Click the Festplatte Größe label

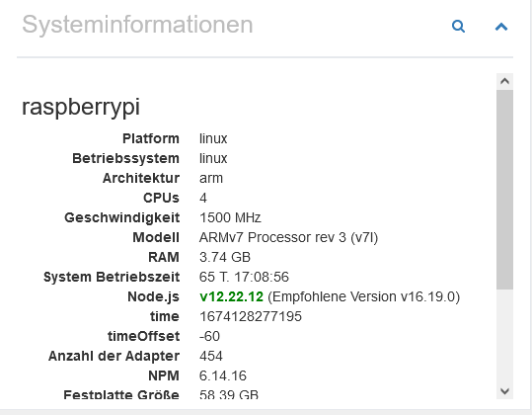pyautogui.click(x=121, y=394)
